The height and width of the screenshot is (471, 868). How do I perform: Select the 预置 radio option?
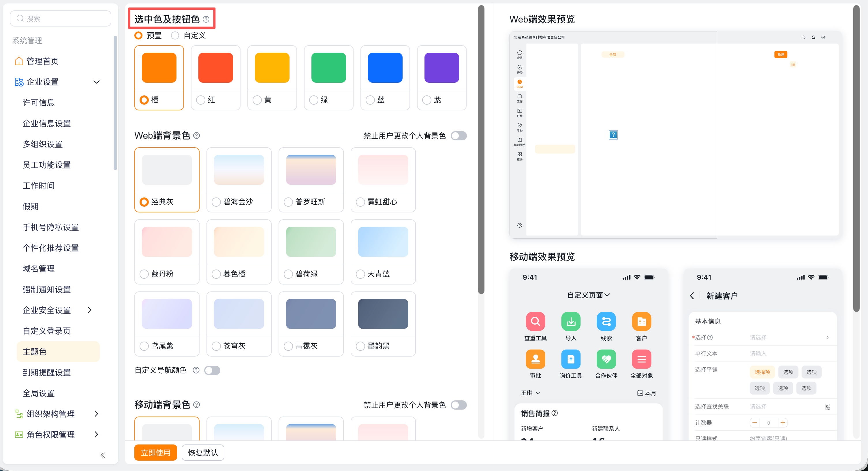[138, 35]
